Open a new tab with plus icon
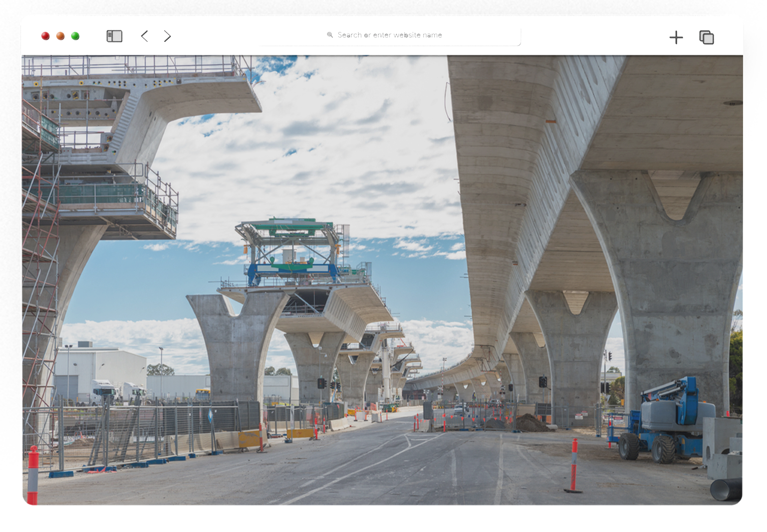This screenshot has width=767, height=532. click(x=676, y=37)
